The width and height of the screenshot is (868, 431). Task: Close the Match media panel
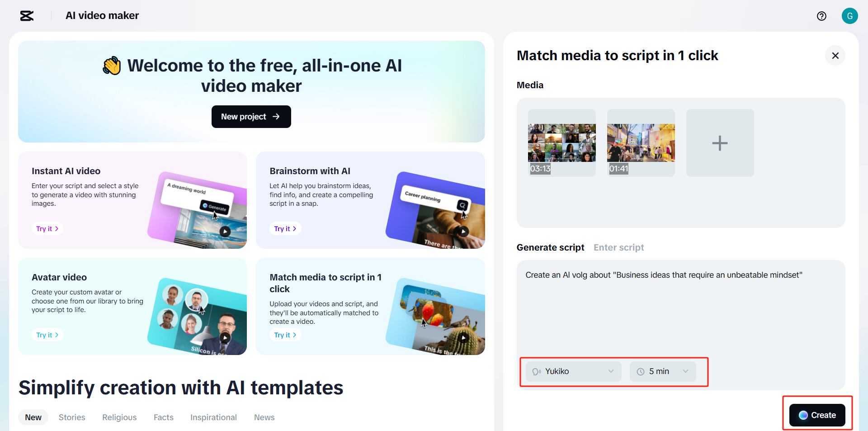835,56
